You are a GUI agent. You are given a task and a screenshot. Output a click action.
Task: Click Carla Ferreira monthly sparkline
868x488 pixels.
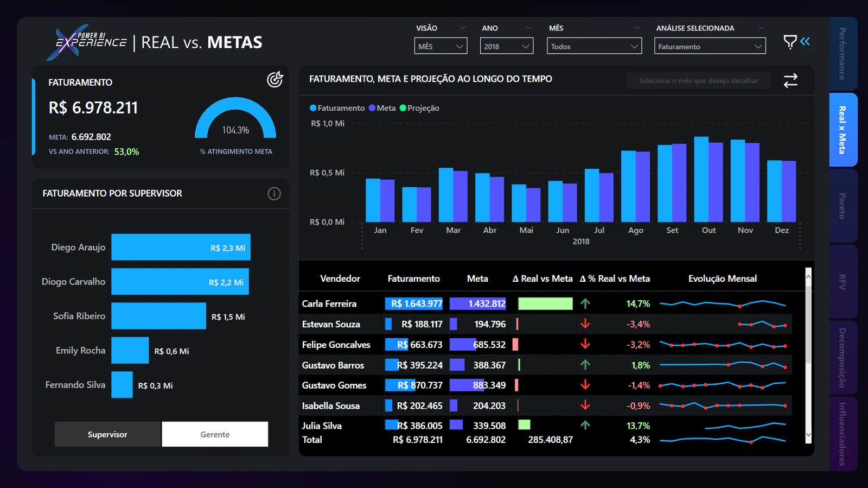point(723,304)
